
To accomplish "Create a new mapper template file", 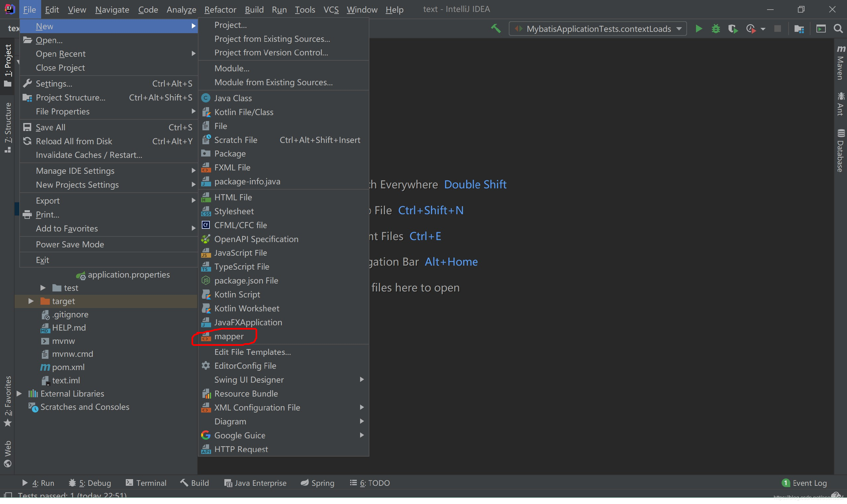I will pyautogui.click(x=283, y=337).
